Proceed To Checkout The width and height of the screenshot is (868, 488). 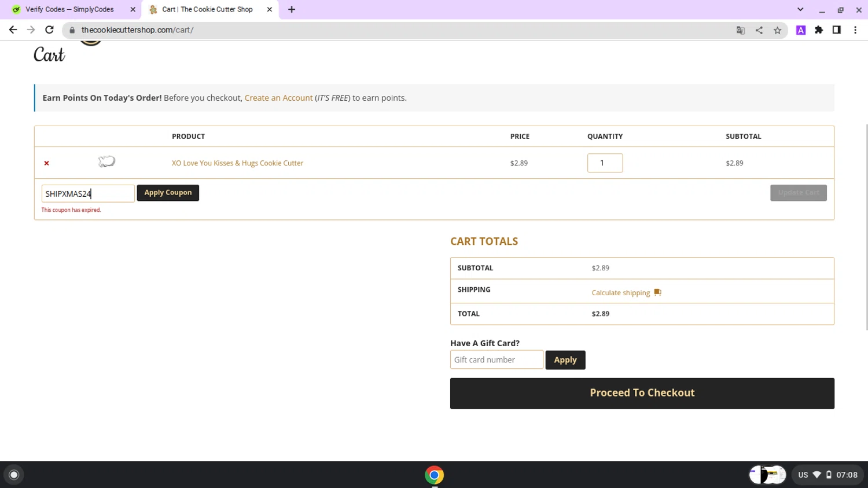pos(642,393)
